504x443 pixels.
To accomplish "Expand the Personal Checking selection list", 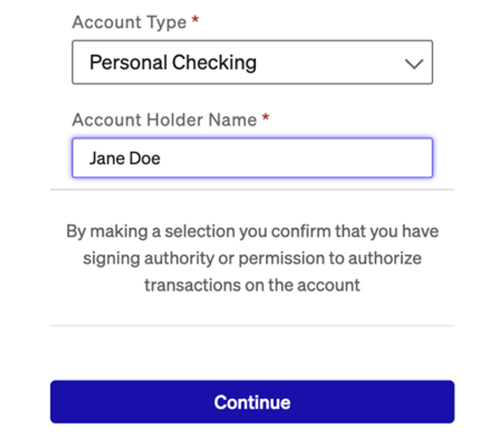I will [x=252, y=62].
